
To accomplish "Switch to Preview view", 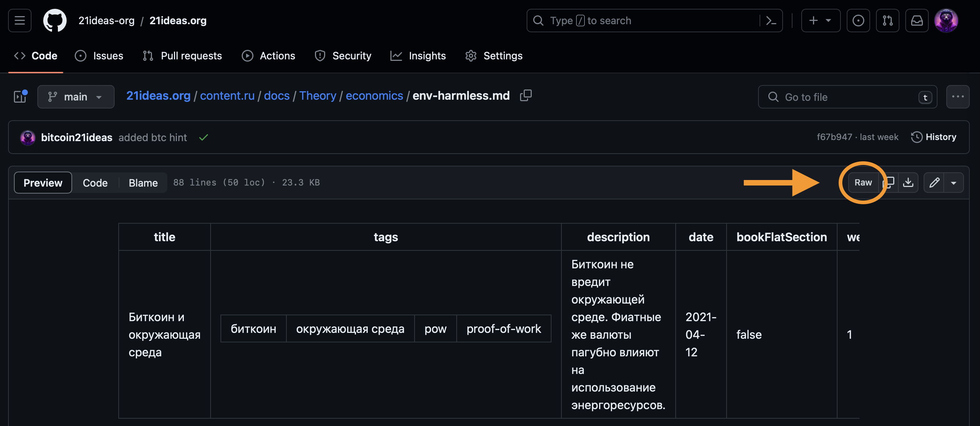I will point(43,183).
